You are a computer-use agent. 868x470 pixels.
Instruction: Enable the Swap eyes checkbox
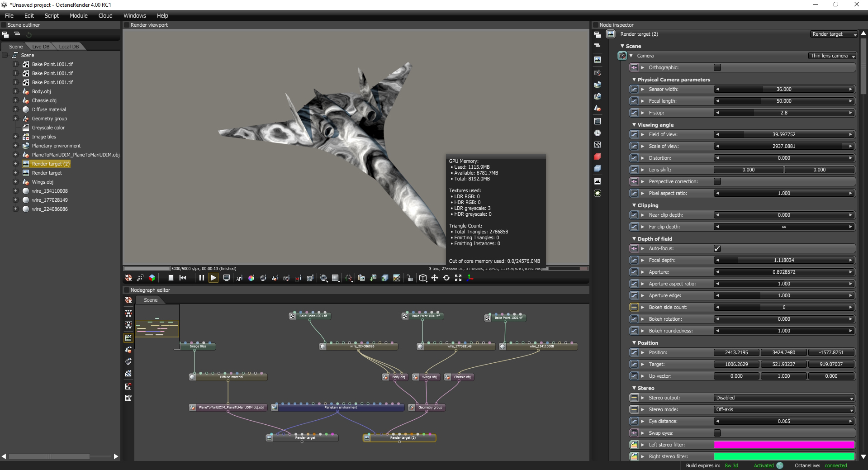(x=717, y=433)
